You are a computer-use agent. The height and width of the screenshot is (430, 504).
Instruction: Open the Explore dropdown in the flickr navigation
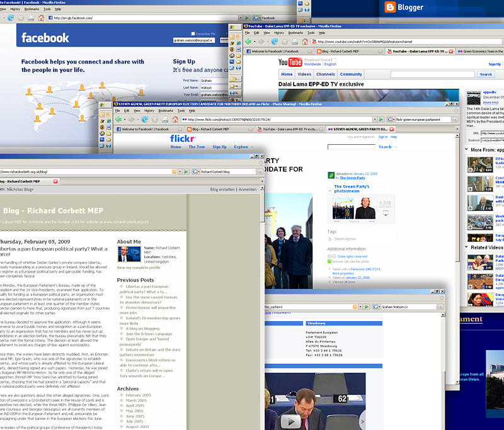pyautogui.click(x=241, y=146)
